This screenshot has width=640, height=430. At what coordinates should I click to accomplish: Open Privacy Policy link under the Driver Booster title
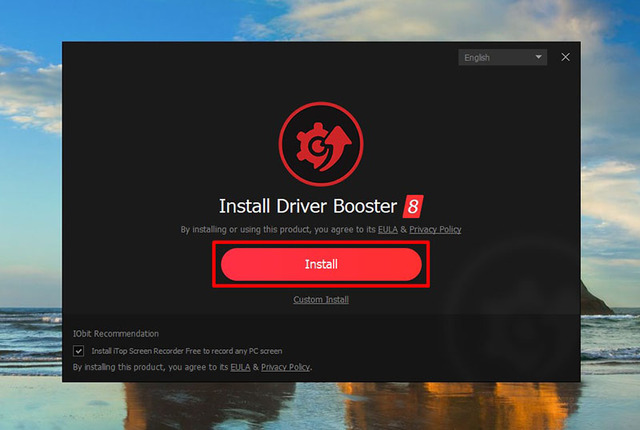[x=435, y=229]
